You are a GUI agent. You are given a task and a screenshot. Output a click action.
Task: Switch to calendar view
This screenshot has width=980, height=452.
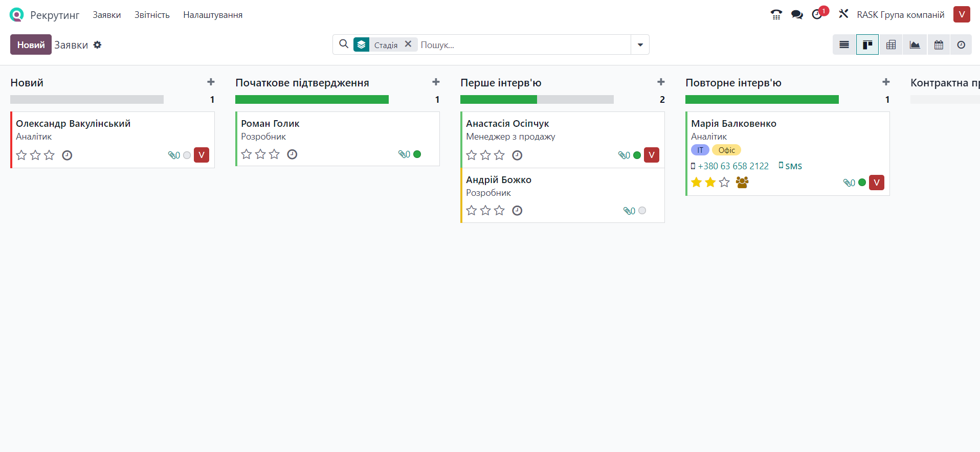[939, 45]
